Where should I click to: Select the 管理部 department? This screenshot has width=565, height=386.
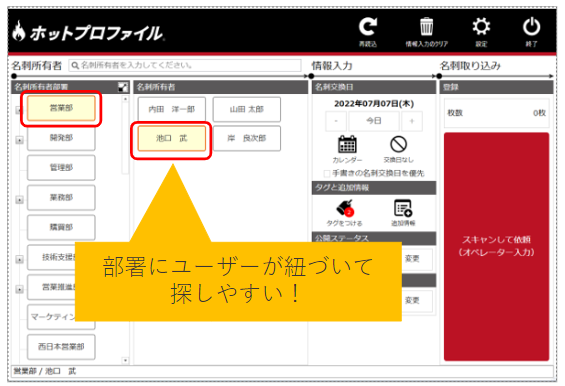(61, 168)
